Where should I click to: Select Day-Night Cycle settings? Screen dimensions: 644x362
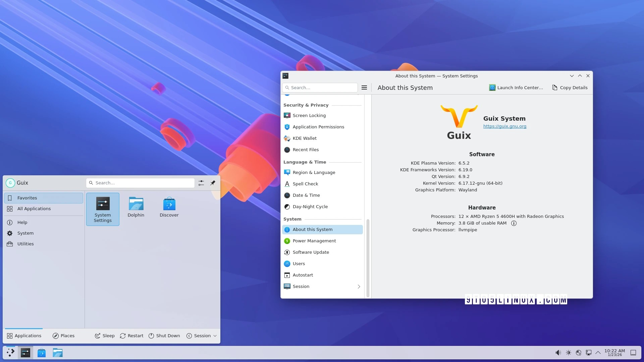click(x=310, y=206)
